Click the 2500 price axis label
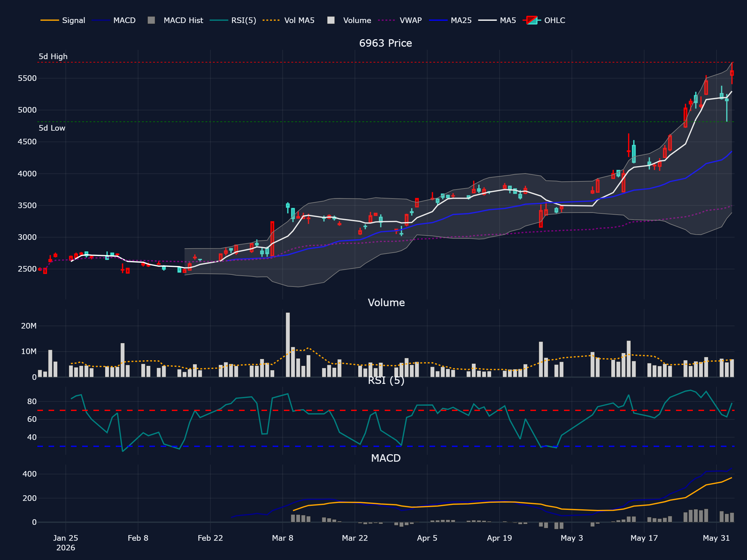The height and width of the screenshot is (560, 747). click(27, 269)
